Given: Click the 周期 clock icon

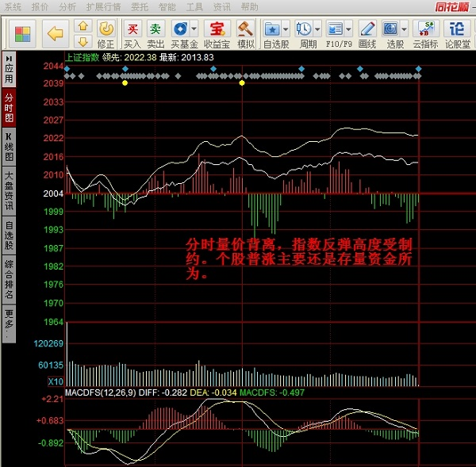Looking at the screenshot, I should click(304, 29).
